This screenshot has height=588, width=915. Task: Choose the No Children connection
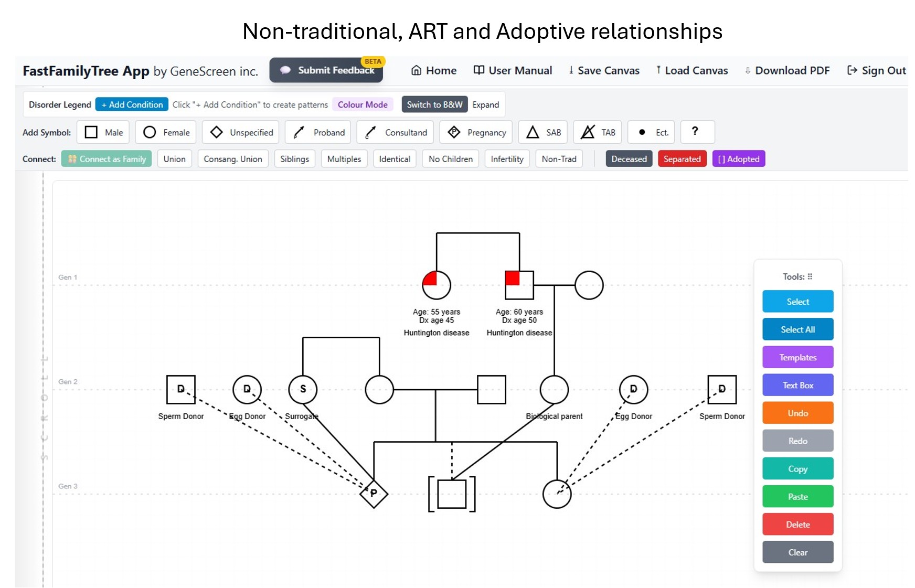pyautogui.click(x=451, y=159)
